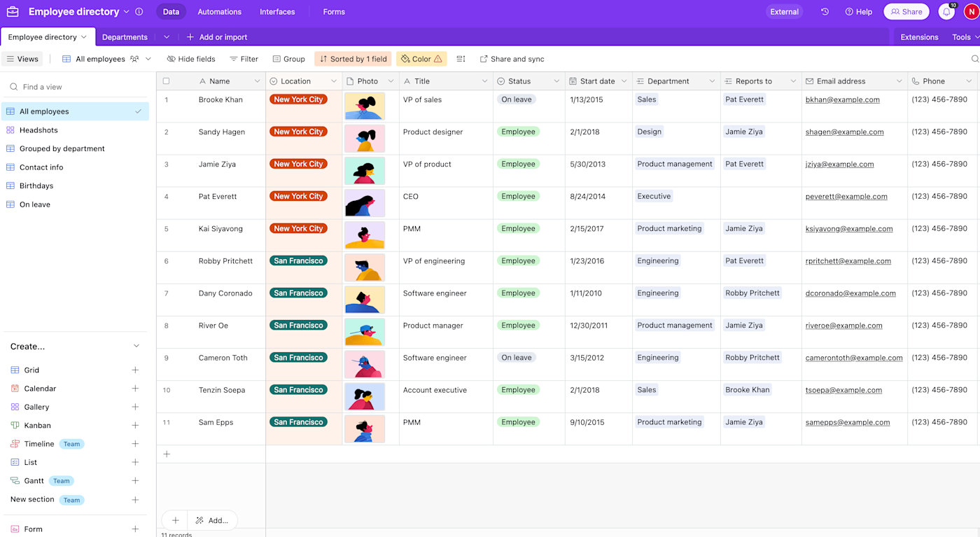Open bkhan@example.com email link
This screenshot has width=980, height=537.
(843, 99)
